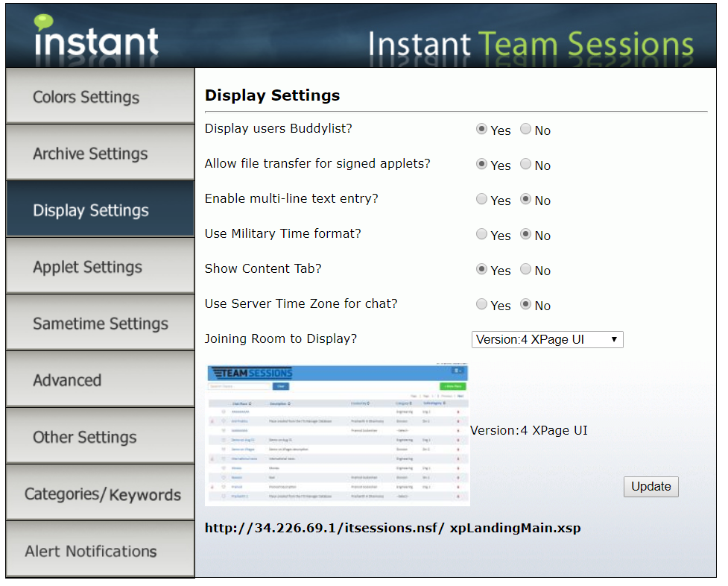This screenshot has height=586, width=728.
Task: Click 'Allow file transfer for signed applets?' label
Action: (x=317, y=163)
